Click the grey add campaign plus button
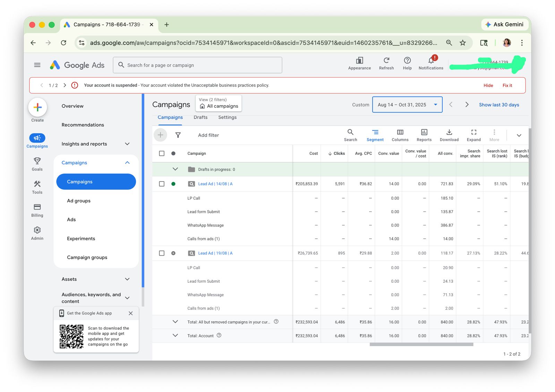Screen dimensions: 555x392 click(160, 135)
